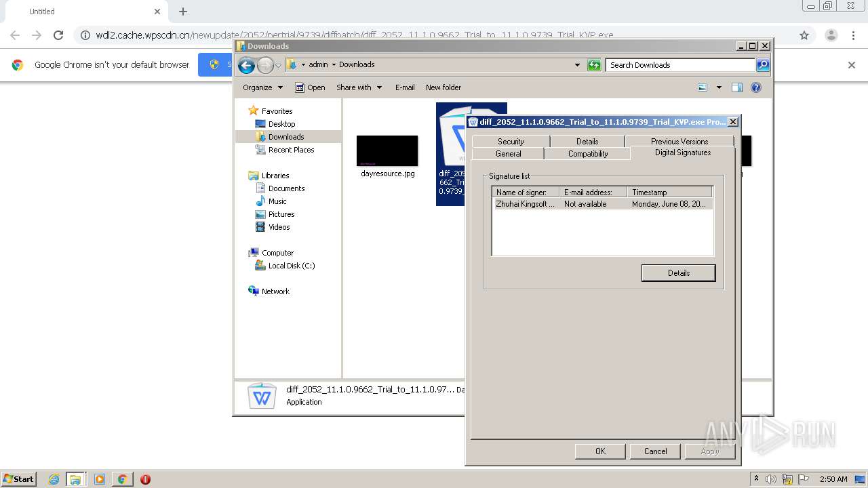Select Network in navigation pane
This screenshot has width=868, height=488.
(275, 291)
